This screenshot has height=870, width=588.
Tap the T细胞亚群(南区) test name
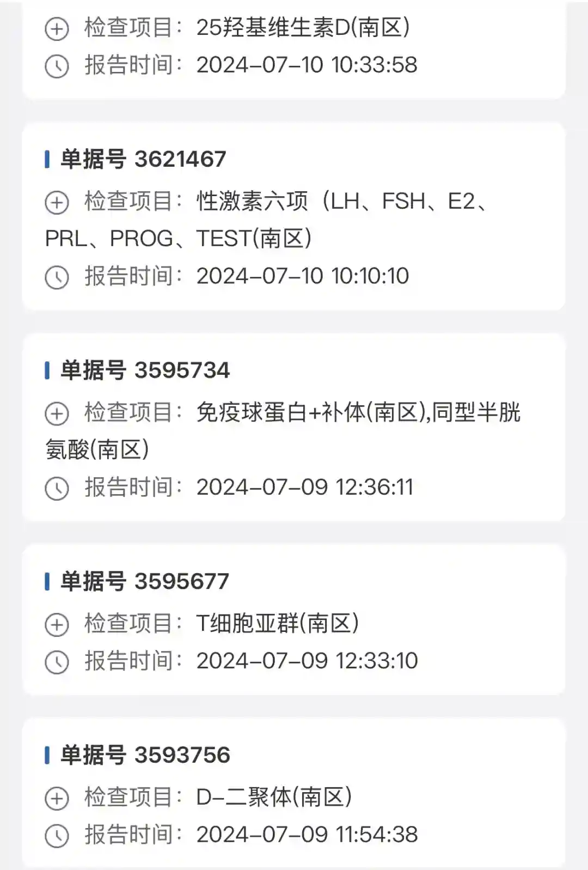[x=278, y=624]
